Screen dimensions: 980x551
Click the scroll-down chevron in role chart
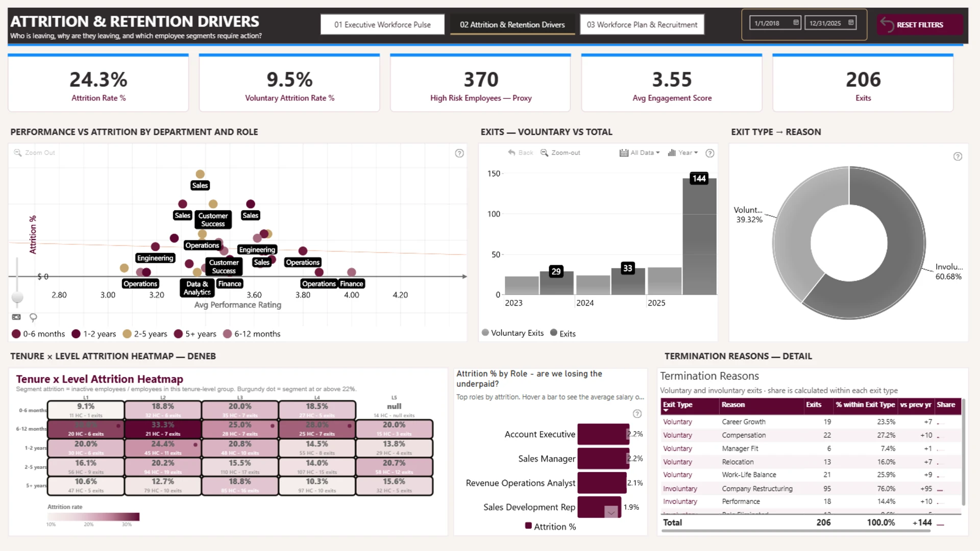(x=611, y=512)
